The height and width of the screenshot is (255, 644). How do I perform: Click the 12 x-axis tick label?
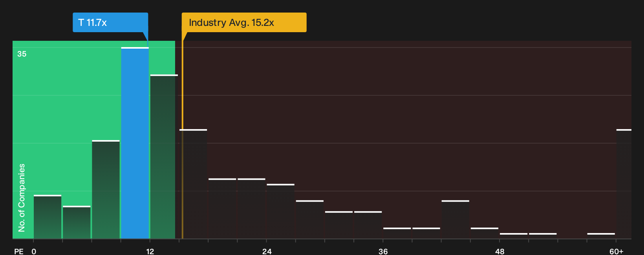pos(150,251)
